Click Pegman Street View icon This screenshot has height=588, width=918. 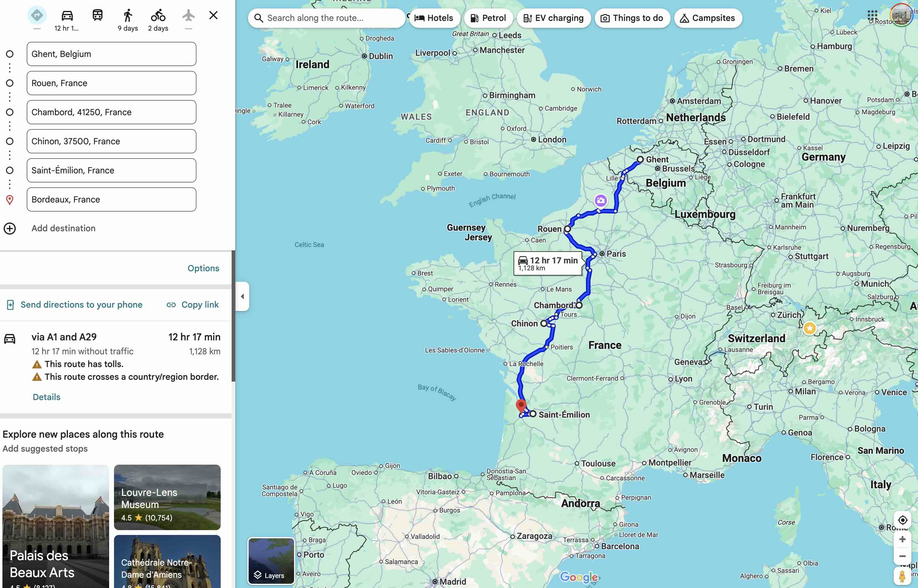(902, 576)
